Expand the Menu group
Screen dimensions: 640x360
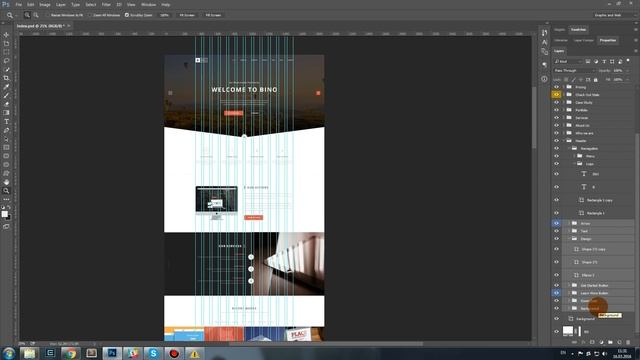(x=574, y=156)
